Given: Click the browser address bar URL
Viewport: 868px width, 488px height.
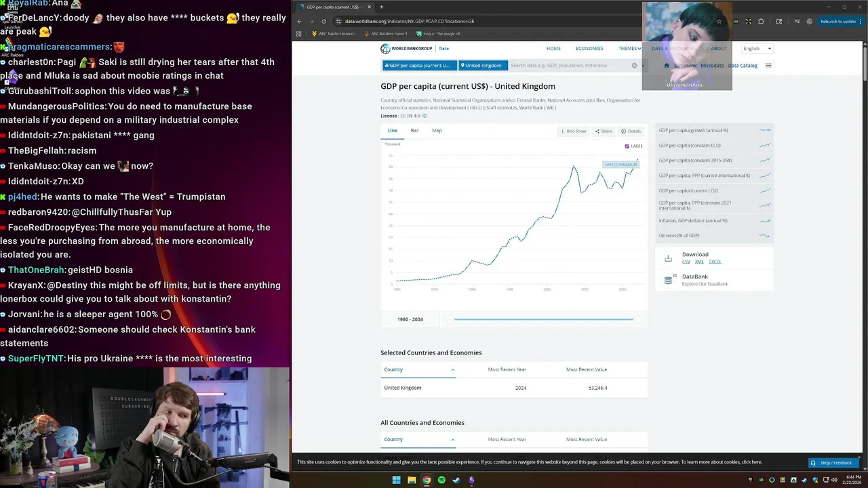Looking at the screenshot, I should pyautogui.click(x=410, y=21).
